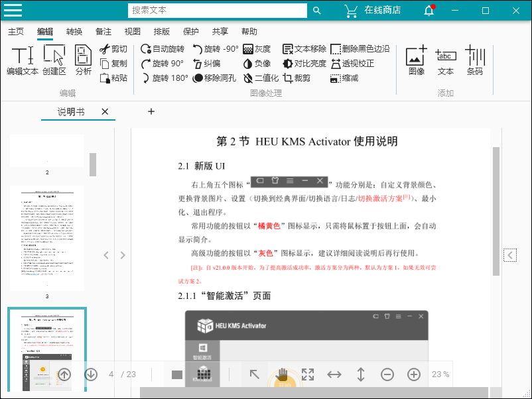Enable the arrow selection pointer
The image size is (532, 399).
pos(255,374)
